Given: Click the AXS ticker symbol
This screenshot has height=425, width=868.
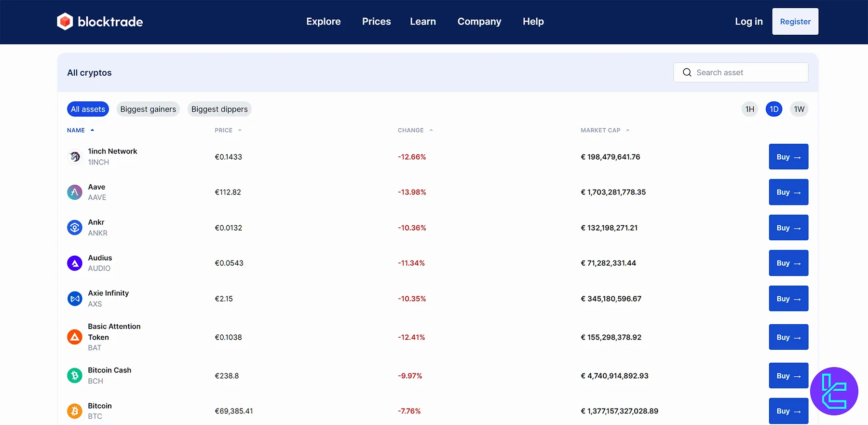Looking at the screenshot, I should pos(95,304).
